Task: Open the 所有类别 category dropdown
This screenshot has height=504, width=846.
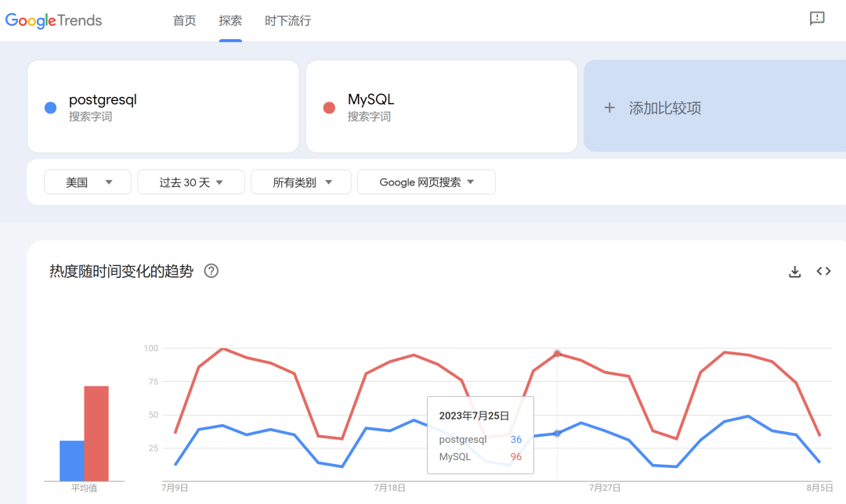Action: pyautogui.click(x=301, y=182)
